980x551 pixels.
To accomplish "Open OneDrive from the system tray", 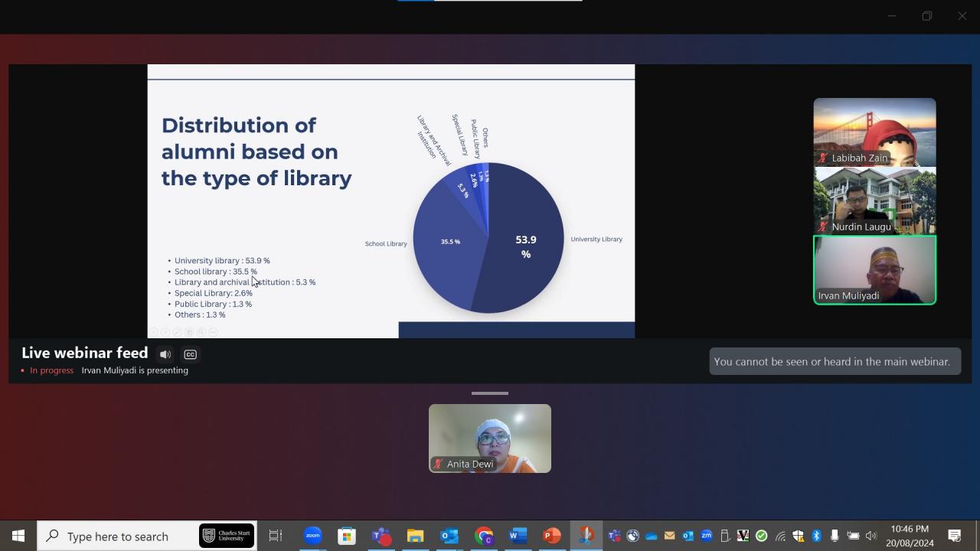I will 652,536.
